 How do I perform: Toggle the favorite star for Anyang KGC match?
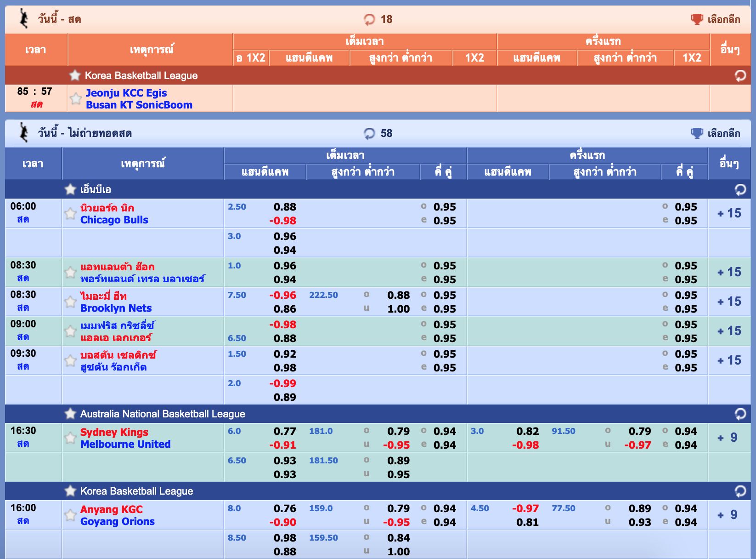70,515
